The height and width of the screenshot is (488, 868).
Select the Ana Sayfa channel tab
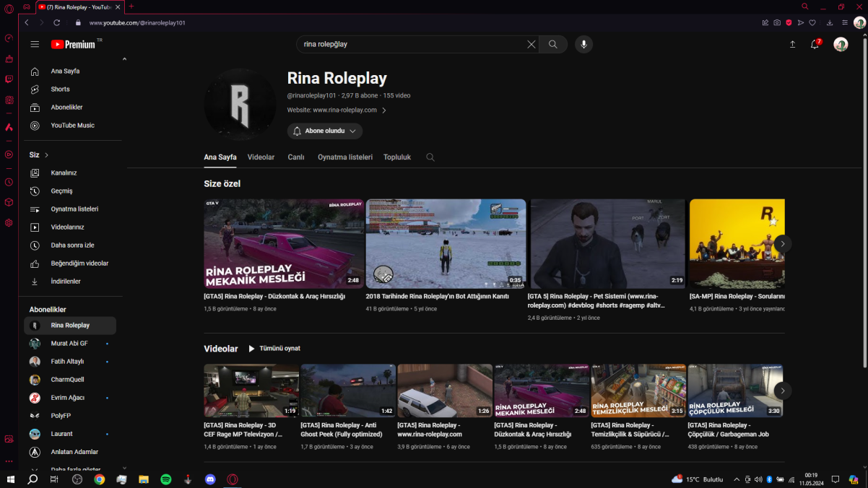[x=220, y=157]
